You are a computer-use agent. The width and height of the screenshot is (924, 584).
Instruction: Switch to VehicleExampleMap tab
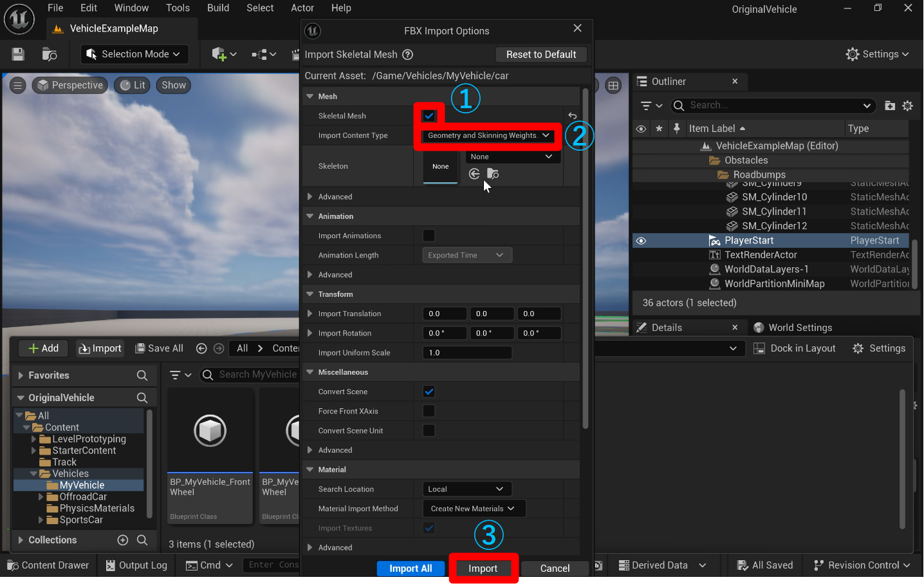point(114,28)
